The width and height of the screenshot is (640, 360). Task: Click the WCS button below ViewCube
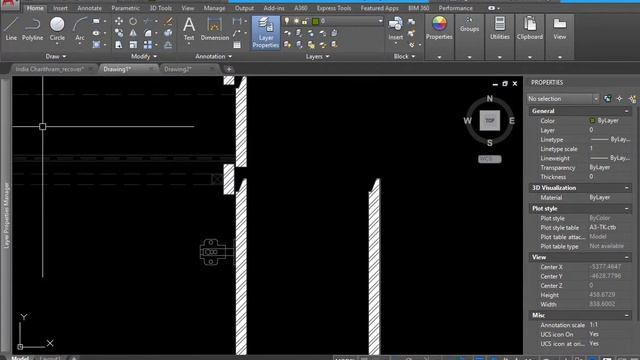click(489, 159)
